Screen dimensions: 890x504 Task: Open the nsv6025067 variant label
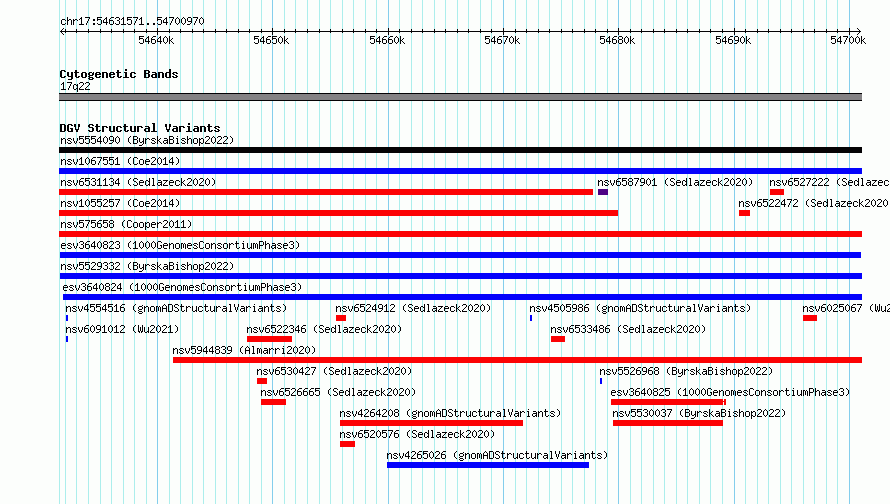pos(846,308)
